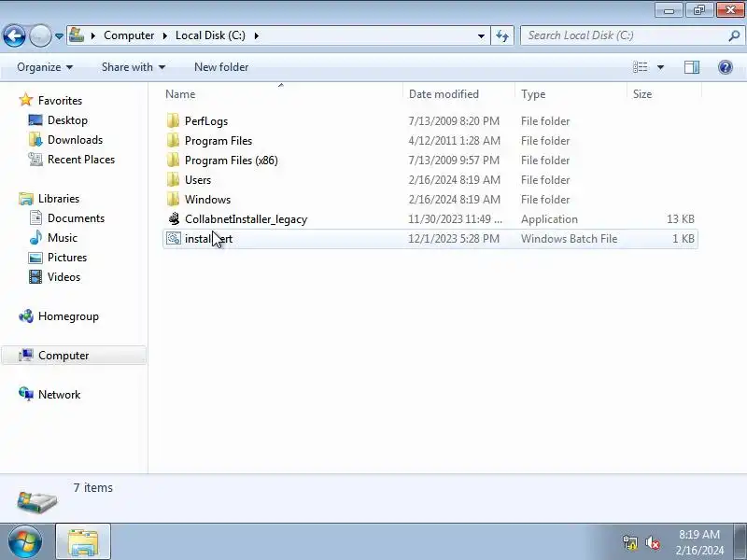
Task: Click the Application type cell
Action: tap(549, 219)
